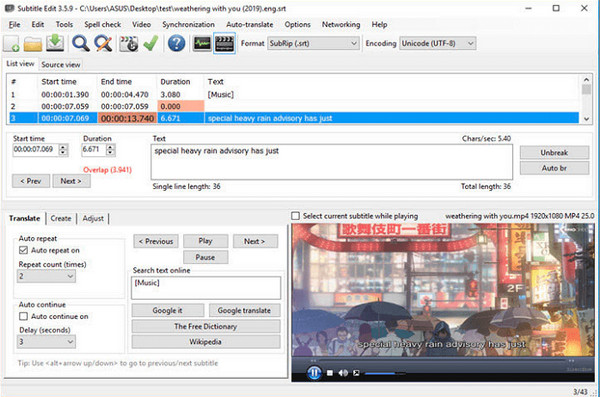Click the Auto br button
600x397 pixels.
click(554, 168)
